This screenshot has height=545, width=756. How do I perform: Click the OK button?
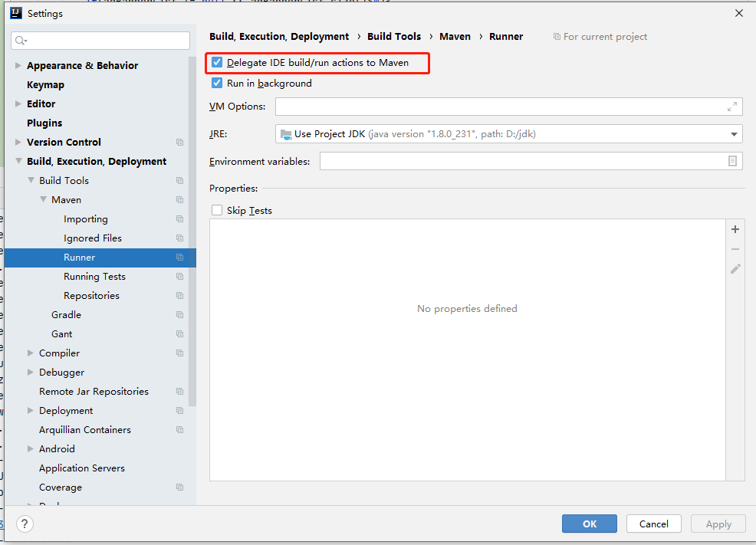tap(589, 524)
